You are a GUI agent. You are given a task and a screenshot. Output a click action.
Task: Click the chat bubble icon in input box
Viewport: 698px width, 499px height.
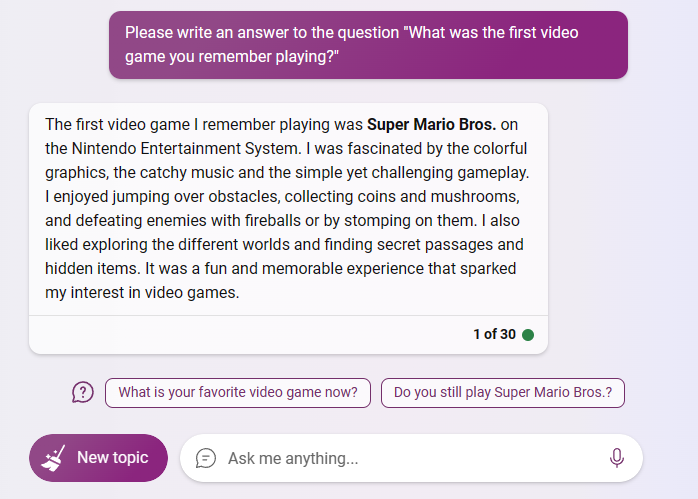(205, 458)
